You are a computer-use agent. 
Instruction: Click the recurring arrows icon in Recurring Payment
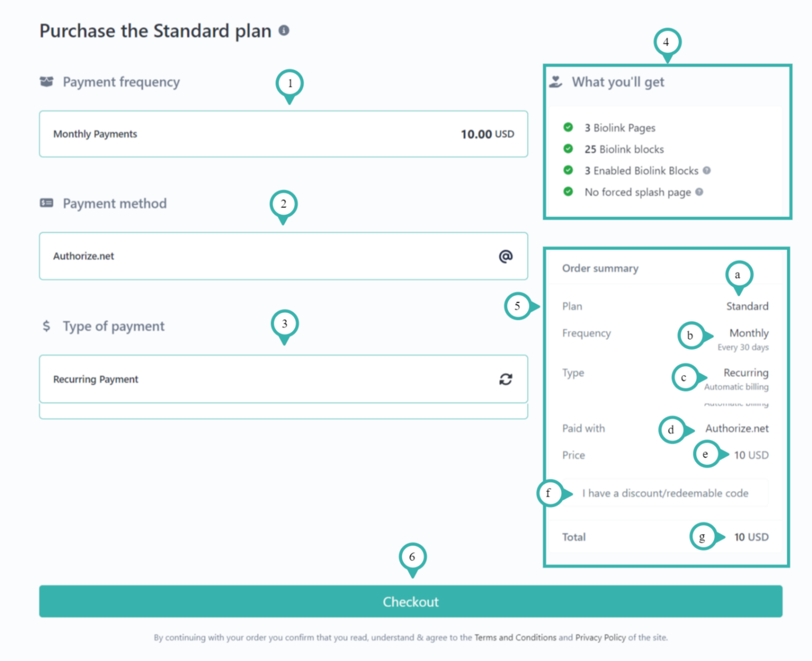click(506, 379)
